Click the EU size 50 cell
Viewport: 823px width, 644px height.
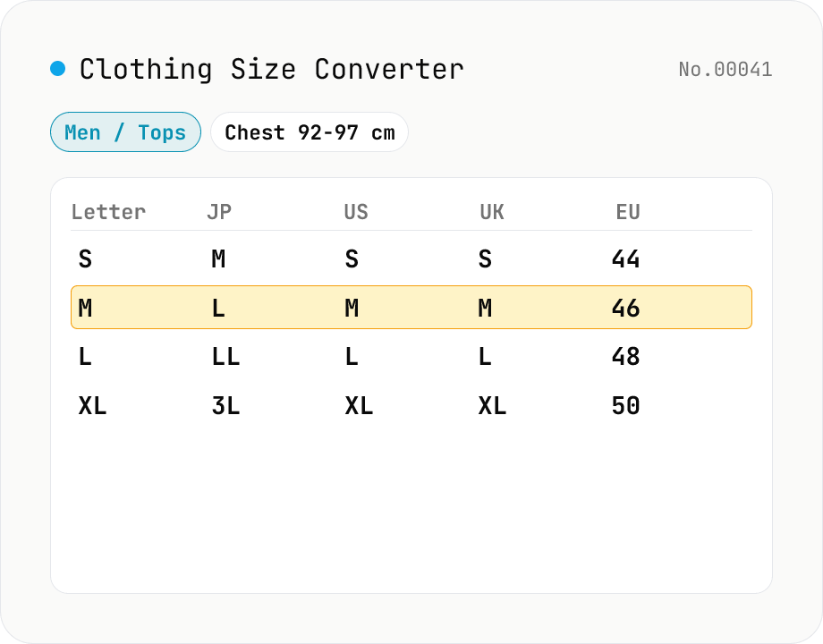tap(625, 406)
